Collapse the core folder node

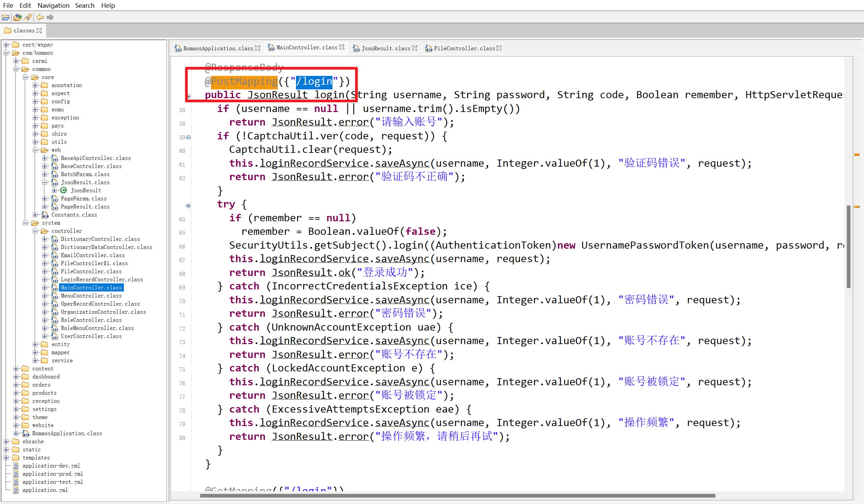(25, 77)
